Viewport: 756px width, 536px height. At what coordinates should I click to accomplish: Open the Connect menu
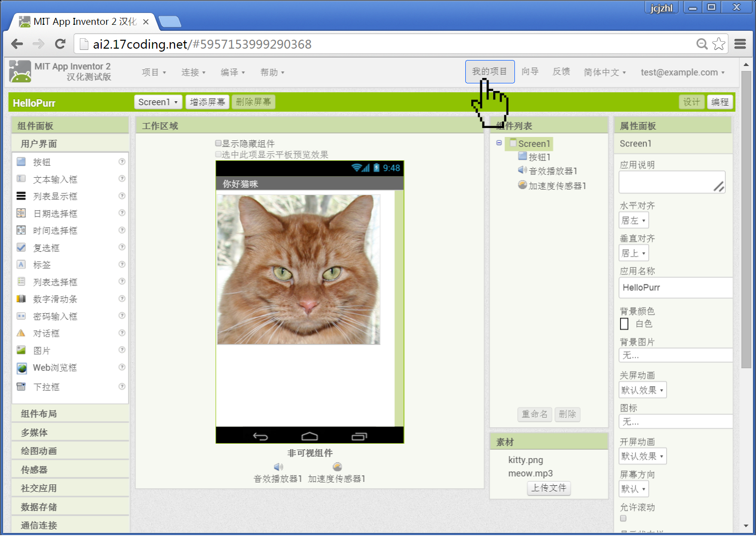tap(193, 72)
